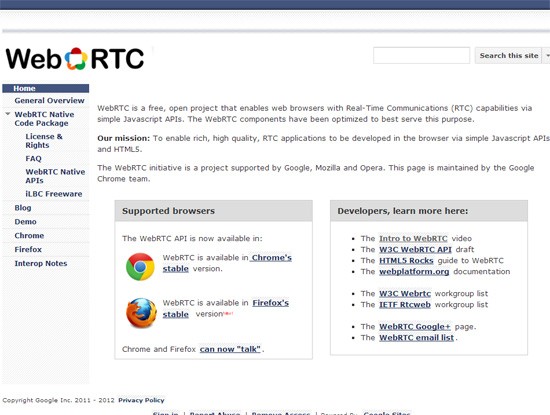The width and height of the screenshot is (550, 415).
Task: Open W3C Webrtc workgroup list link
Action: (x=405, y=294)
